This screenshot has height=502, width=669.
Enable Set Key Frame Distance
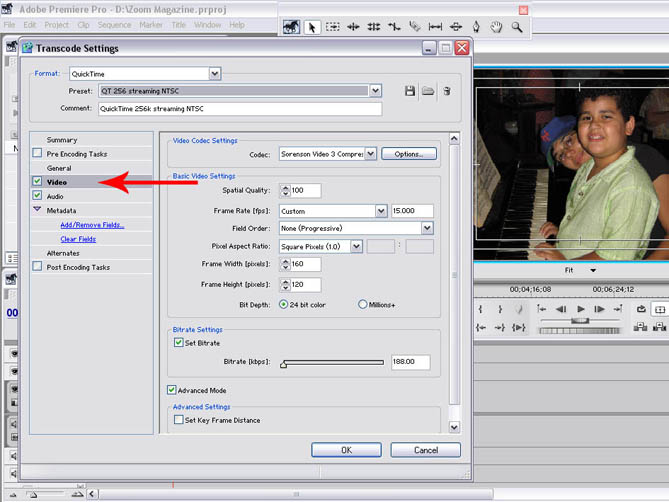coord(179,420)
